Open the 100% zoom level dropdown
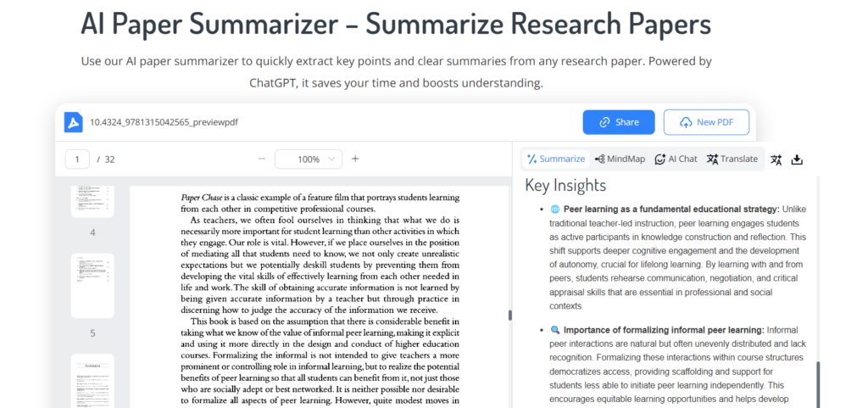Viewport: 868px width, 408px height. point(309,159)
